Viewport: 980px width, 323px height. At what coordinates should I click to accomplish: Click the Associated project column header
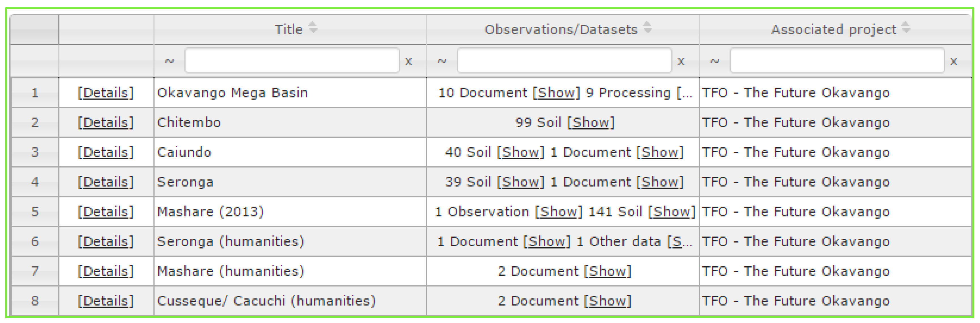pos(836,29)
